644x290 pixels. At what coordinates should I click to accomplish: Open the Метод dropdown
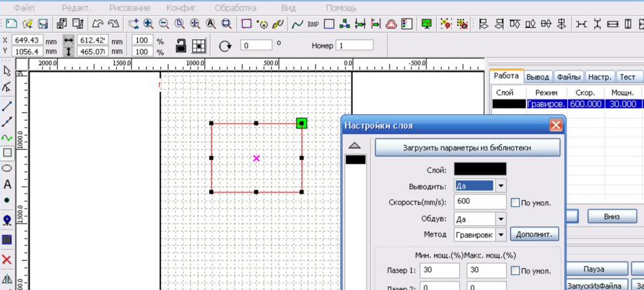pyautogui.click(x=501, y=235)
